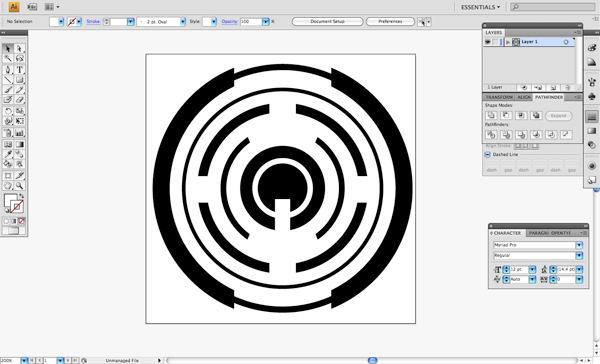This screenshot has height=364, width=600.
Task: Click the Unite shape mode icon in Pathfinder
Action: tap(491, 115)
